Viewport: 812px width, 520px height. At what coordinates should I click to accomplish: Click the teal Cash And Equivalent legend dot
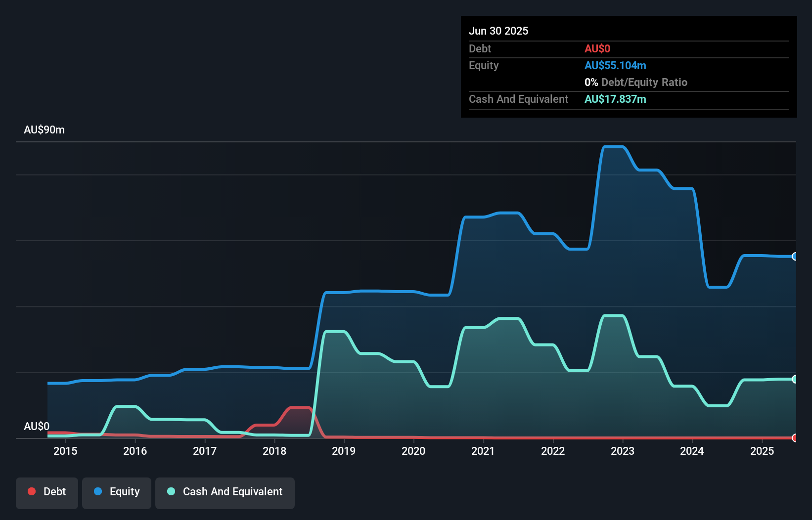tap(171, 491)
